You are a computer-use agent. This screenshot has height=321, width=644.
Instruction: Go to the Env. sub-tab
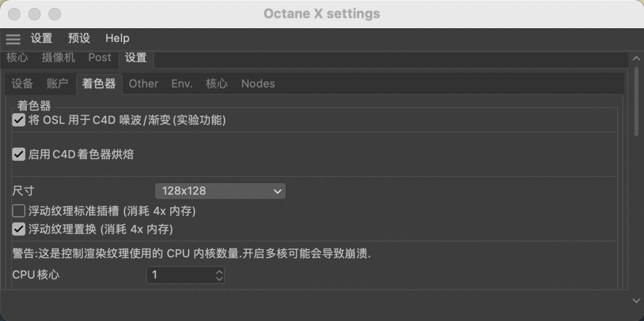pos(182,84)
